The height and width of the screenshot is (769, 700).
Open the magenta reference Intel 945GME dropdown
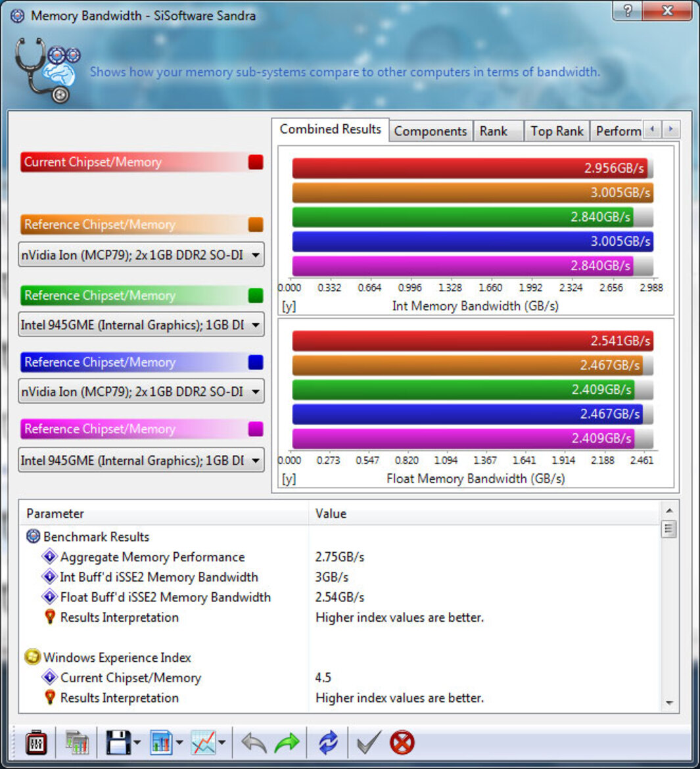141,461
